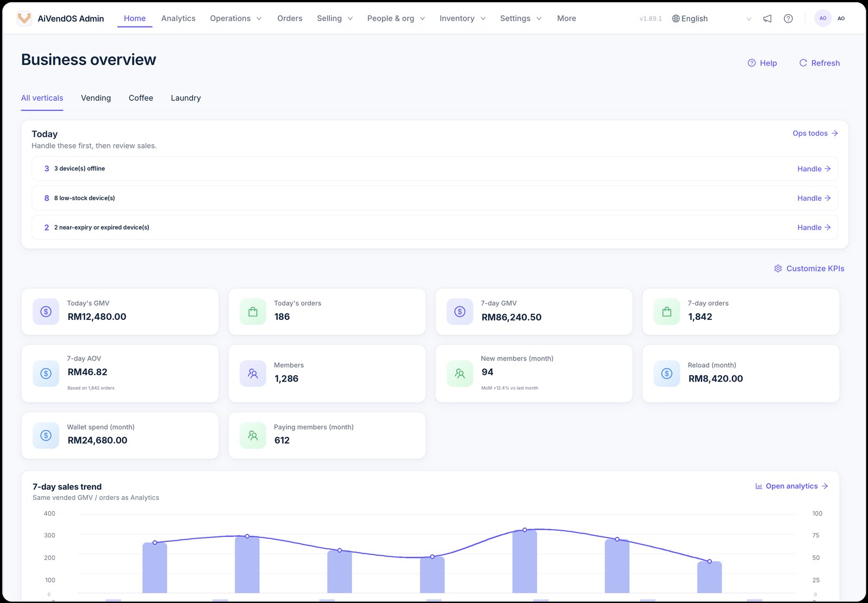
Task: Handle the 8 low-stock devices item
Action: pos(814,198)
